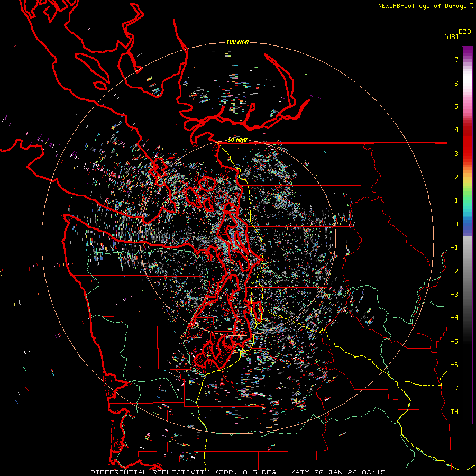The width and height of the screenshot is (476, 476).
Task: Click the [dB] unit label
Action: pyautogui.click(x=452, y=36)
